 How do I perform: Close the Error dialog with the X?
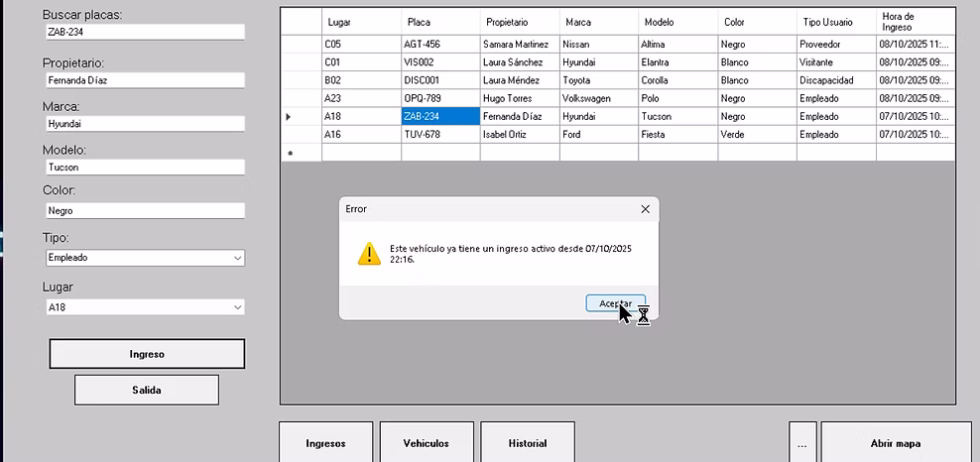[645, 209]
